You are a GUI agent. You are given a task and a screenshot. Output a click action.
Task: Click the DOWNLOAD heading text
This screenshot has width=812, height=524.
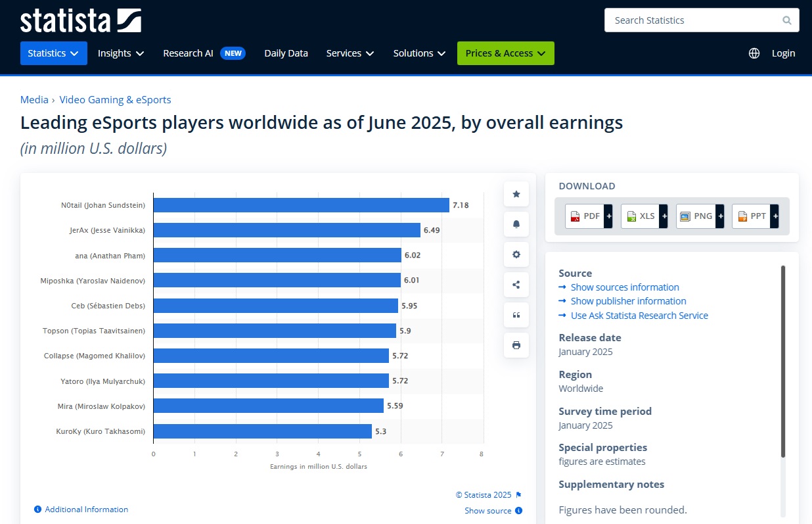coord(587,186)
